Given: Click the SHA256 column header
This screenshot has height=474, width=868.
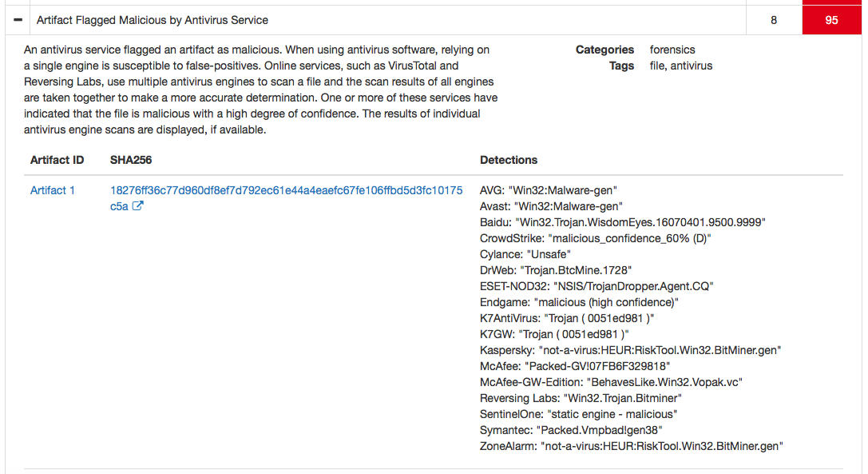Looking at the screenshot, I should pos(133,160).
